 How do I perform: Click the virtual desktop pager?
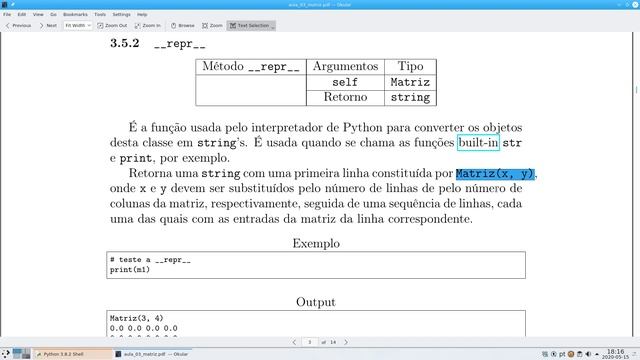(21, 353)
